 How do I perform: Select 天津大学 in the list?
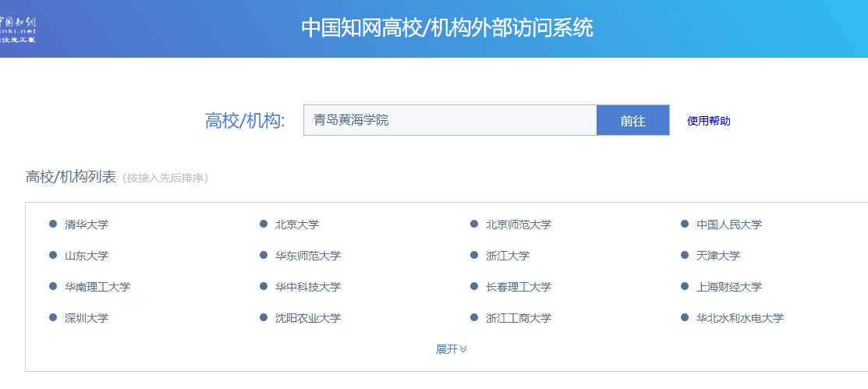click(x=717, y=256)
